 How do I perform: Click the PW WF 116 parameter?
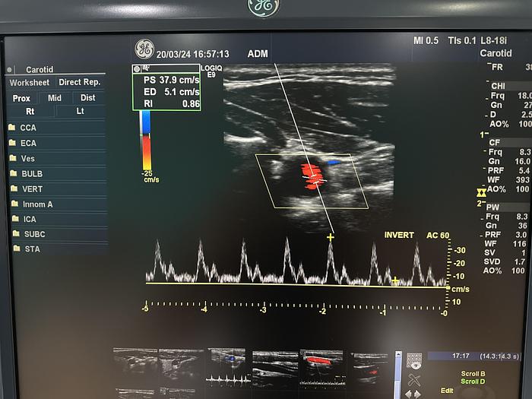tap(505, 244)
